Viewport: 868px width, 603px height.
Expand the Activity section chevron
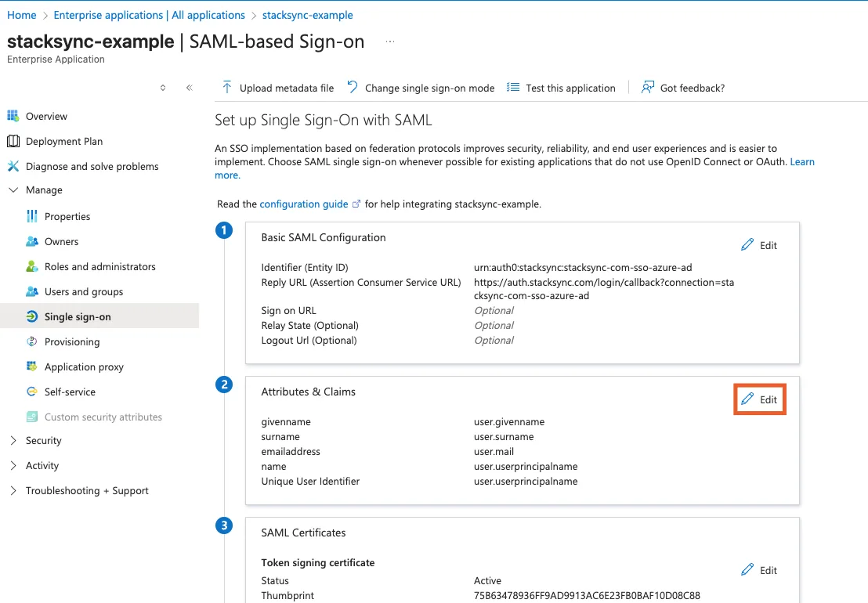[13, 465]
